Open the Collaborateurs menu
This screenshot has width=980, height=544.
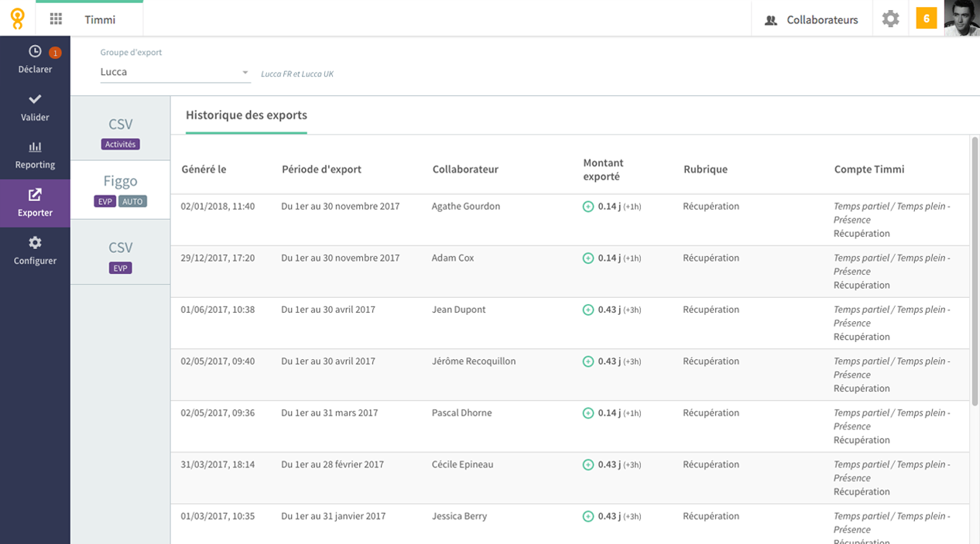click(x=811, y=20)
